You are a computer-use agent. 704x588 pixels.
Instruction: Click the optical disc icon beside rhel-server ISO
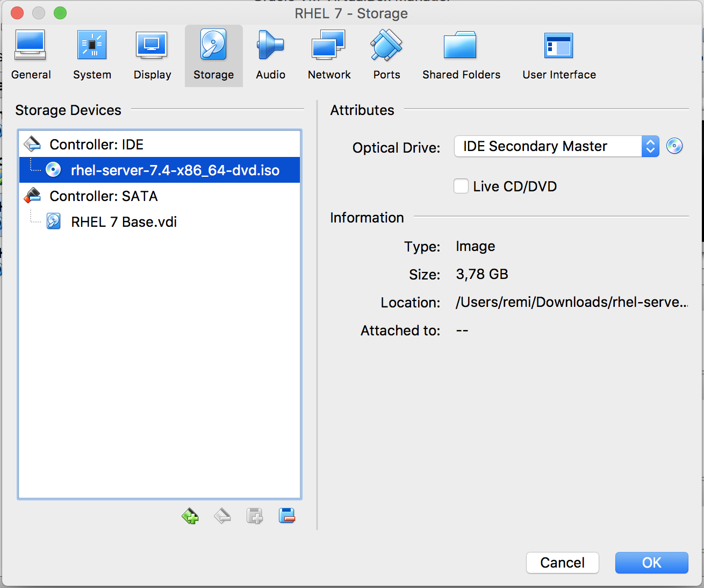[53, 170]
